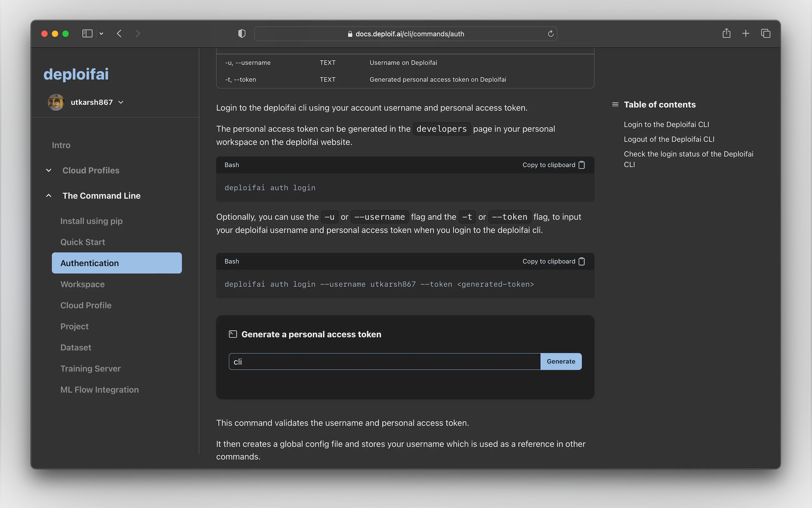Image resolution: width=812 pixels, height=508 pixels.
Task: Reload the page with refresh icon
Action: tap(550, 34)
